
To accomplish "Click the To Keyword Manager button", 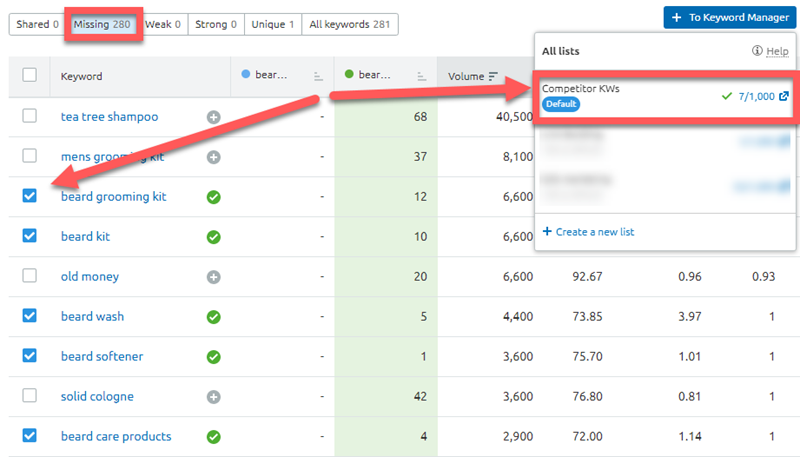I will (727, 18).
